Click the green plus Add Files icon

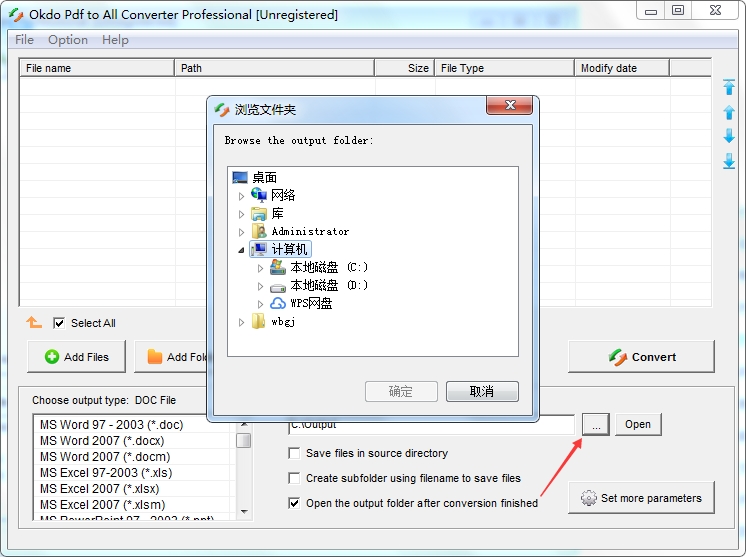coord(52,357)
